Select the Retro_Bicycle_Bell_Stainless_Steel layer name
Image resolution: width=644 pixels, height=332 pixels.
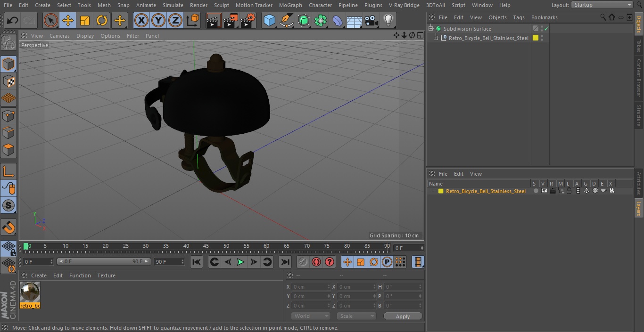click(486, 191)
